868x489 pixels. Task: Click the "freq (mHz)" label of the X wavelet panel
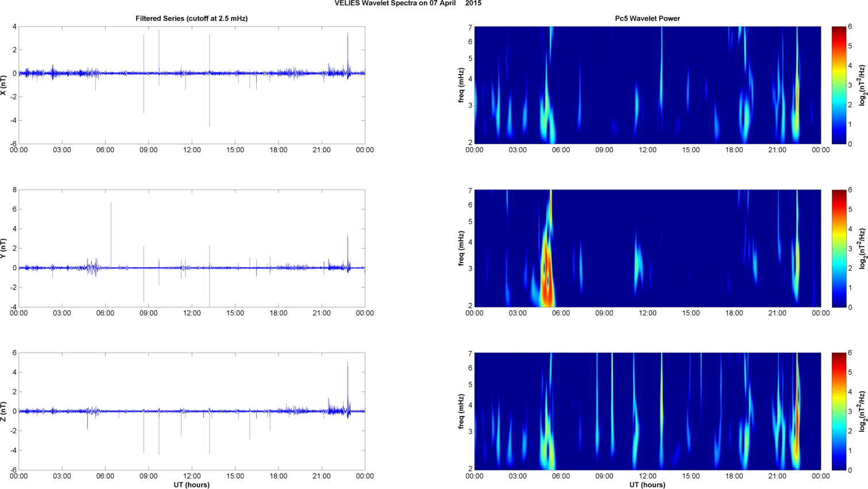pos(461,85)
